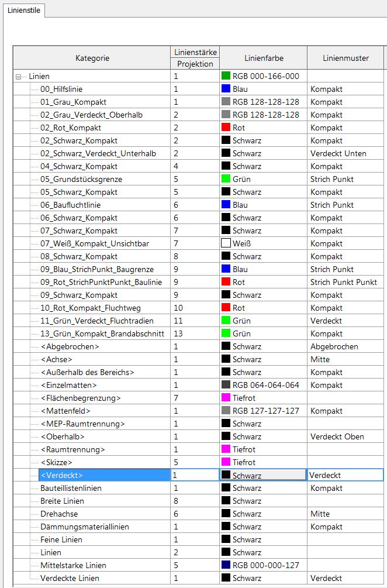Open line pattern of 09_Rot_StrichPunktPunkt_Baulinie

[x=345, y=283]
